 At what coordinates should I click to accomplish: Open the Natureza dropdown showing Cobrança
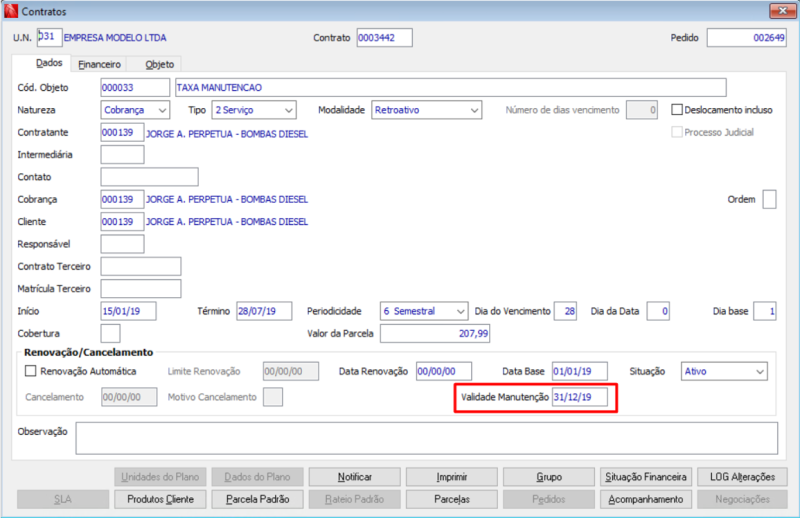135,110
